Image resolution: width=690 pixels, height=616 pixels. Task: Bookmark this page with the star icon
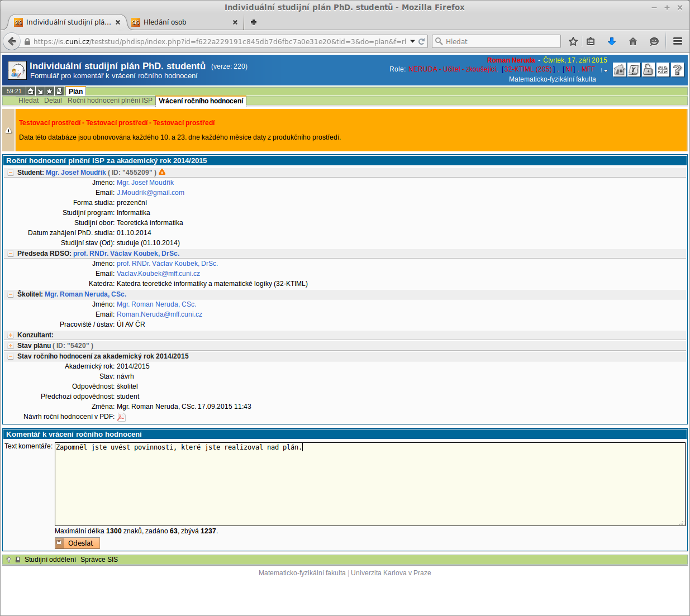point(573,41)
